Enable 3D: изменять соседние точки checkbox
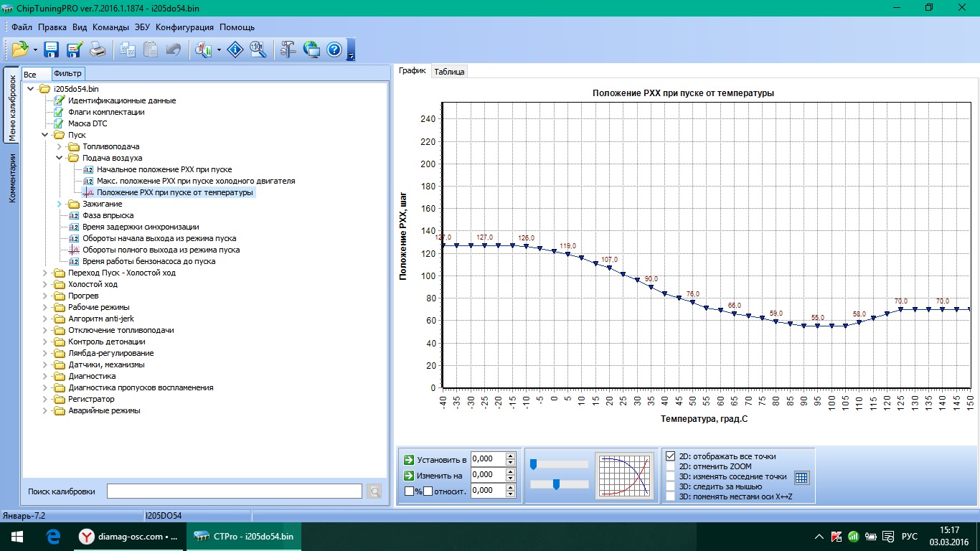The height and width of the screenshot is (551, 980). pos(670,476)
